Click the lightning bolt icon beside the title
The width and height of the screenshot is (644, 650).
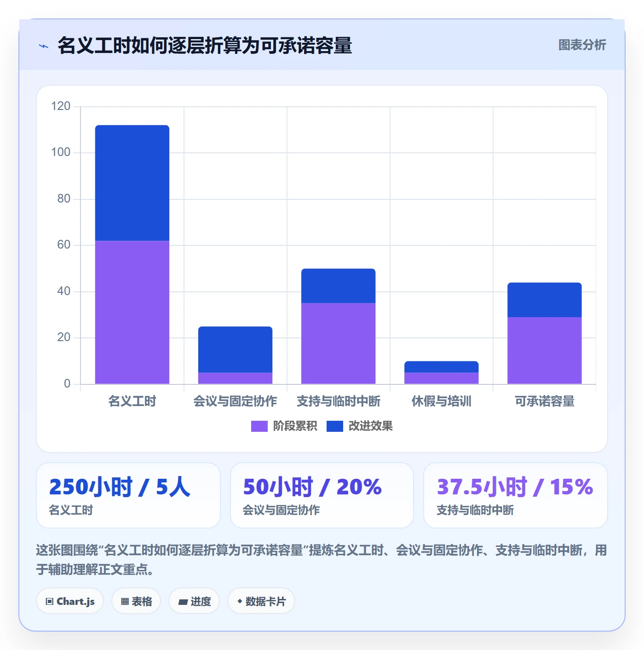tap(44, 46)
